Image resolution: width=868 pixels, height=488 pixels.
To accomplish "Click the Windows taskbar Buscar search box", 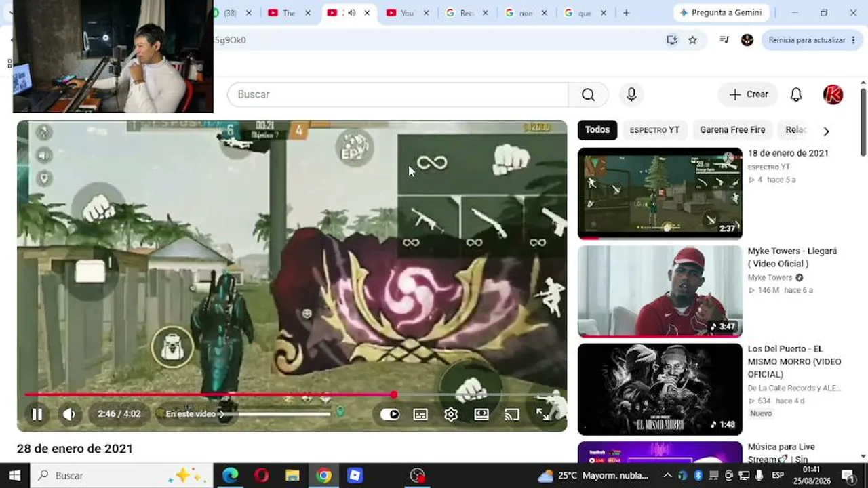I will point(121,476).
